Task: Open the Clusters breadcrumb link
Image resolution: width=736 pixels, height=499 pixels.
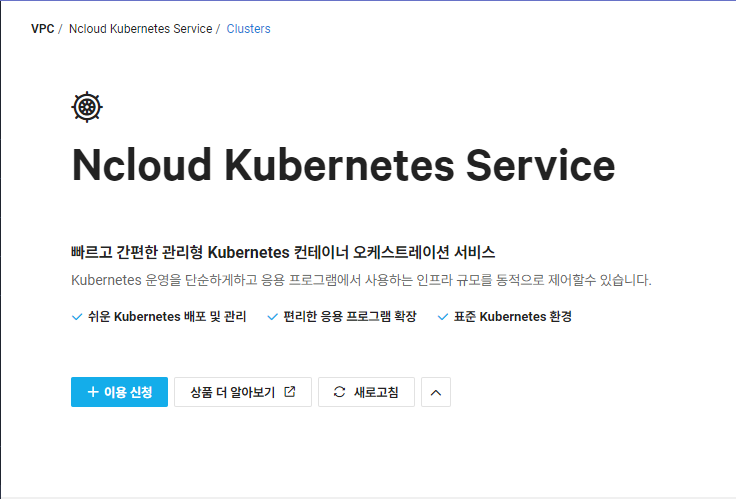Action: pos(248,29)
